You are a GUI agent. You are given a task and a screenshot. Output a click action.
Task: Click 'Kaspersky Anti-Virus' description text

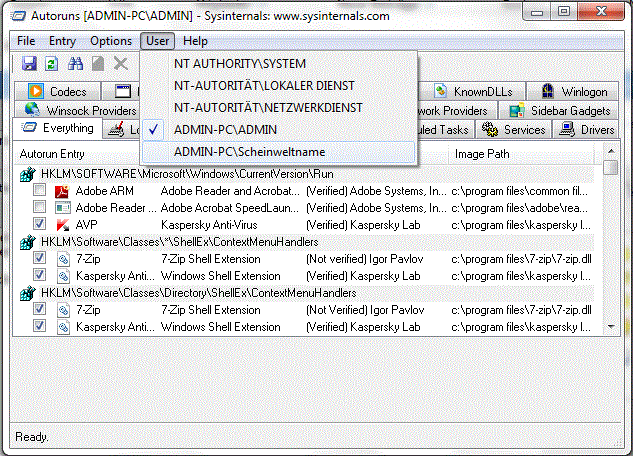click(209, 225)
